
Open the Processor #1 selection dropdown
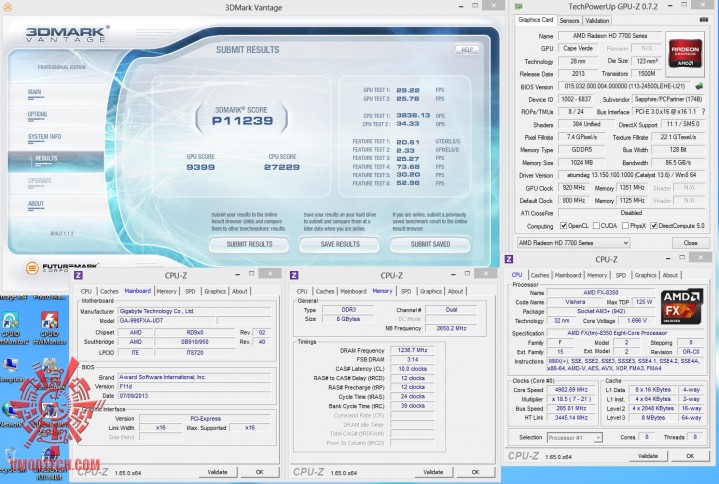click(x=575, y=438)
